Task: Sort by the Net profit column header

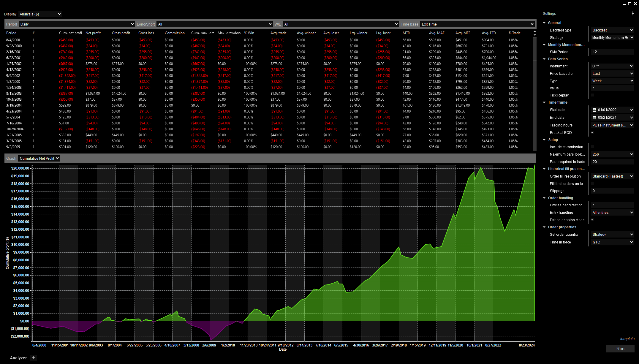Action: [93, 33]
